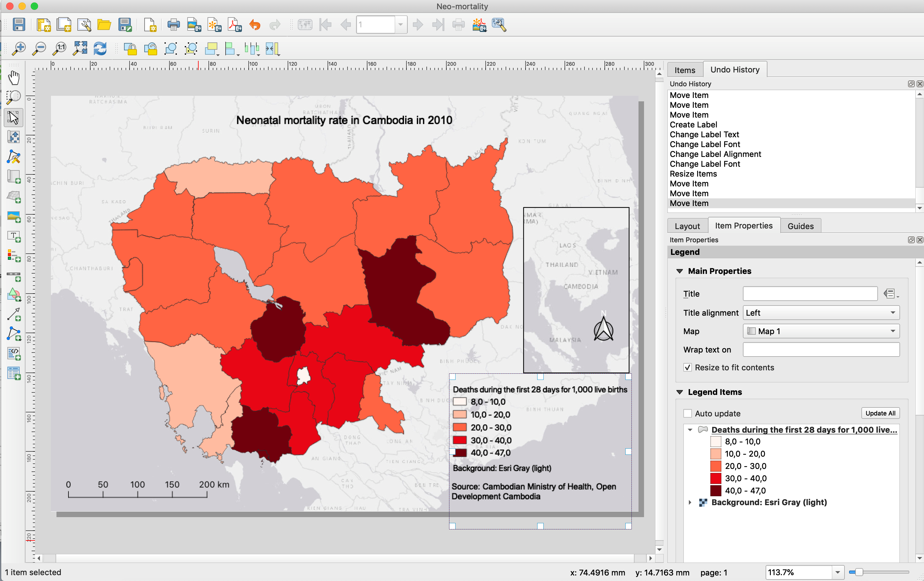The image size is (924, 581).
Task: Select the Pan Layout hand tool
Action: [x=14, y=78]
